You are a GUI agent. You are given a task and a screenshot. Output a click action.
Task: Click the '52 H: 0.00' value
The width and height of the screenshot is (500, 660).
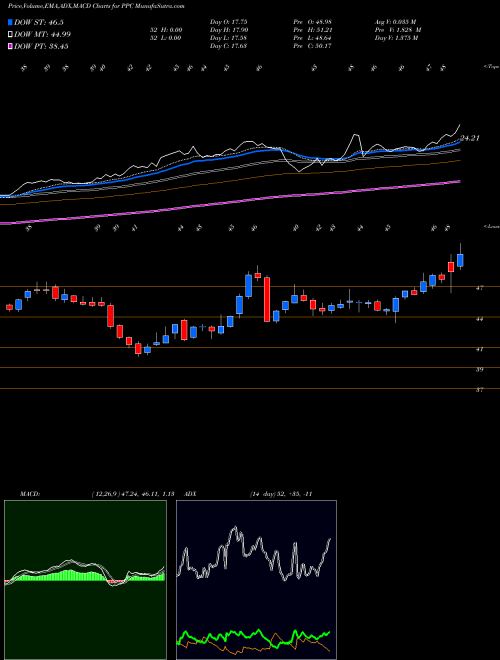(x=164, y=30)
